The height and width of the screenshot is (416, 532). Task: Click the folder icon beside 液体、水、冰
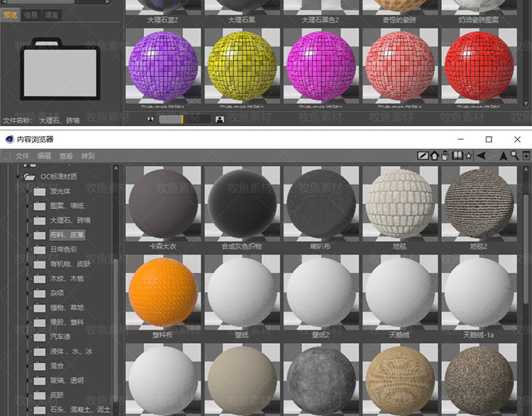[40, 352]
